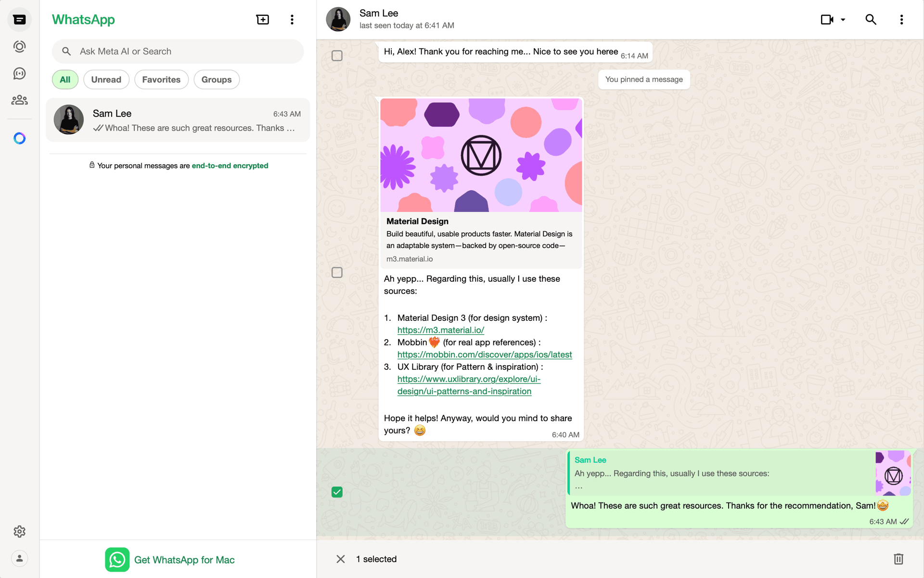The height and width of the screenshot is (578, 924).
Task: Click the Sam Lee name in header
Action: click(x=379, y=13)
